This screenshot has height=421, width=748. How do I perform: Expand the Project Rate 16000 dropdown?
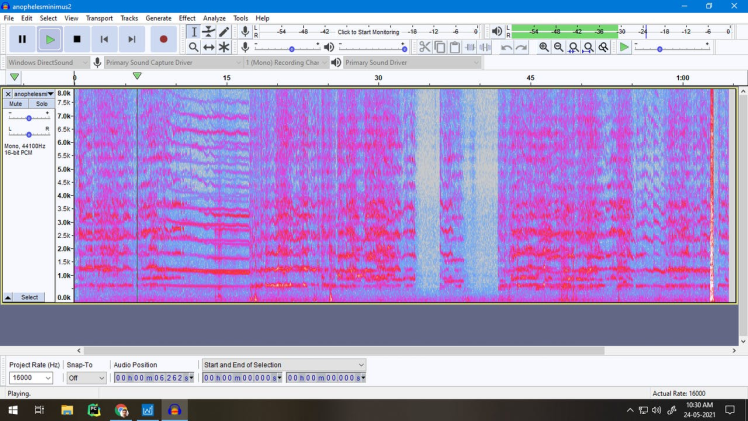tap(47, 378)
